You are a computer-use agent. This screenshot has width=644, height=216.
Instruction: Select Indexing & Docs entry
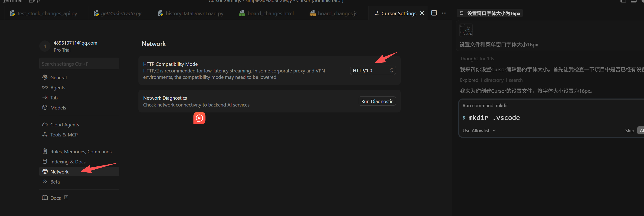tap(79, 161)
